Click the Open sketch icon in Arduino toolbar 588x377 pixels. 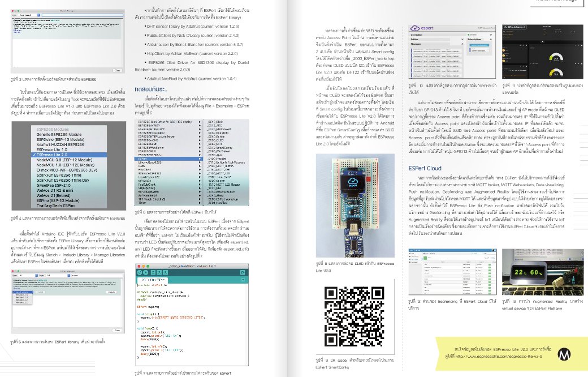(159, 273)
